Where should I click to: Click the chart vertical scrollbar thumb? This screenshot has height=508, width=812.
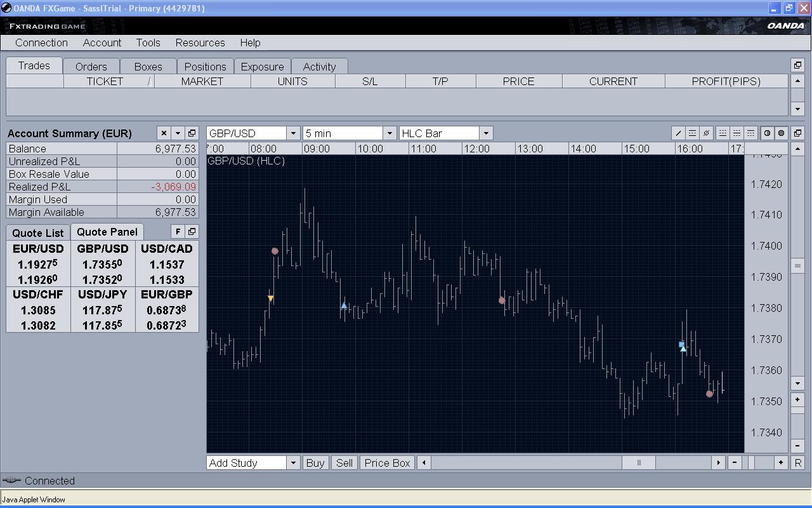pyautogui.click(x=797, y=265)
